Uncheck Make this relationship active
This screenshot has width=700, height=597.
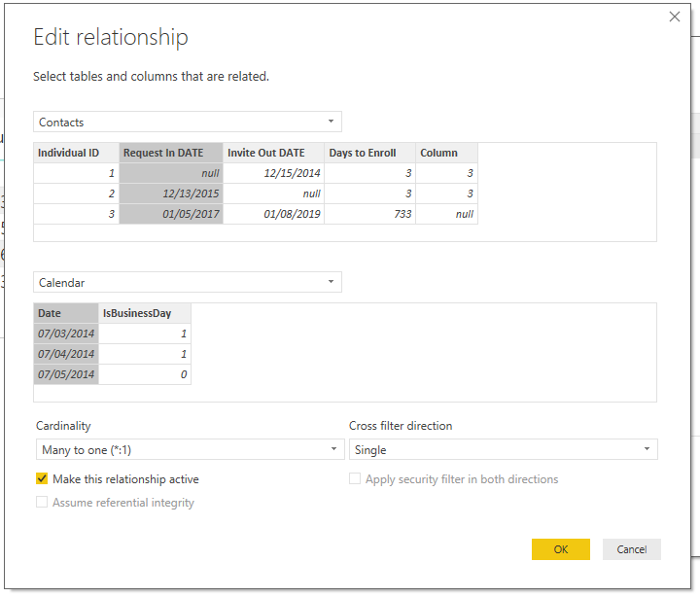click(42, 479)
